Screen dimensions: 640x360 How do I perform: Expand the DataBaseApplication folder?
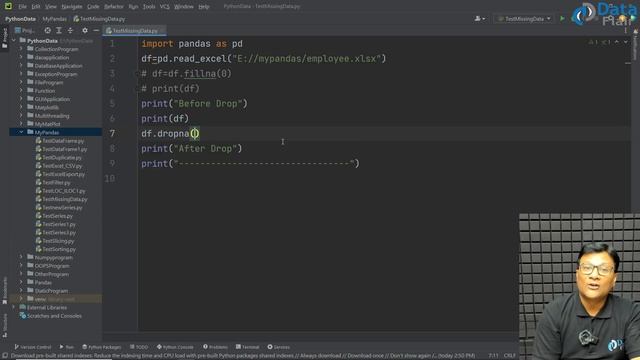[21, 66]
